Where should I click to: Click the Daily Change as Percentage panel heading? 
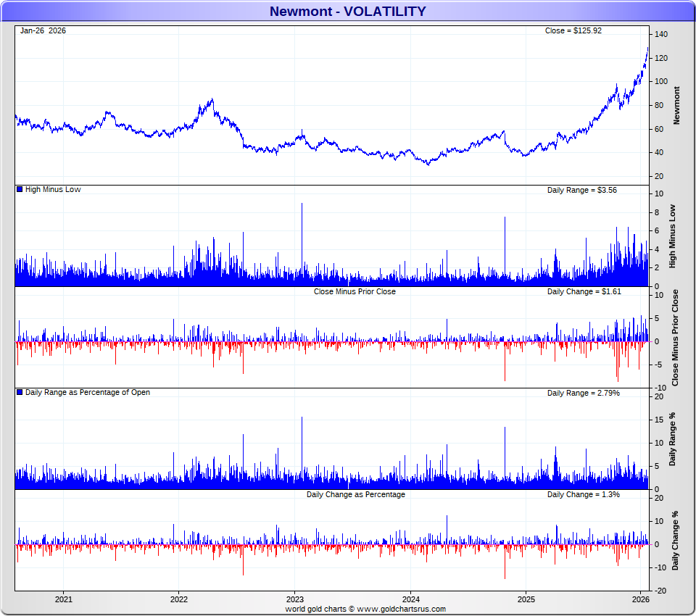355,494
